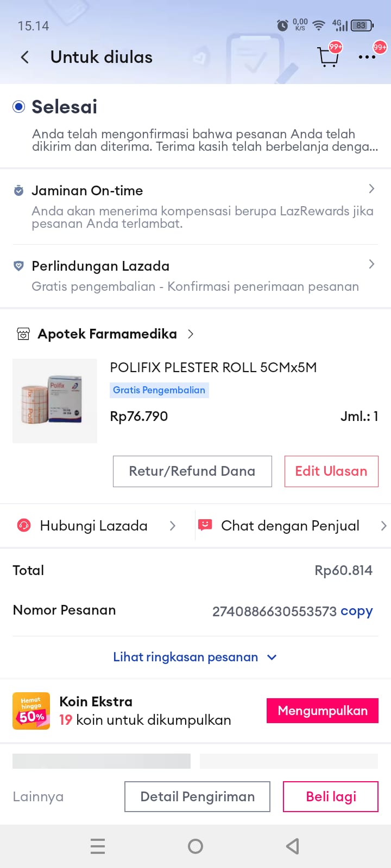391x868 pixels.
Task: Tap the Perlindungan Lazada shield icon
Action: pyautogui.click(x=18, y=266)
